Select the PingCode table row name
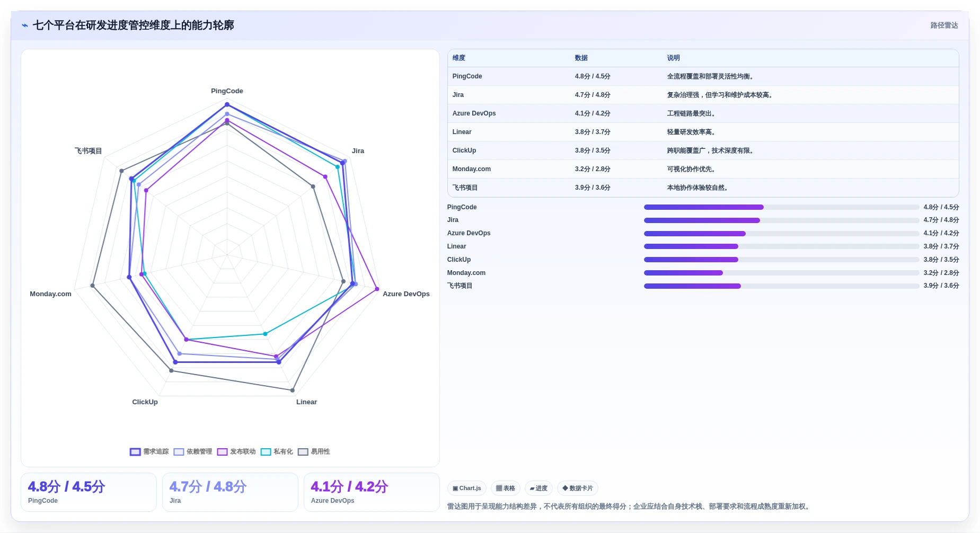Screen dimensions: 980x533 467,76
